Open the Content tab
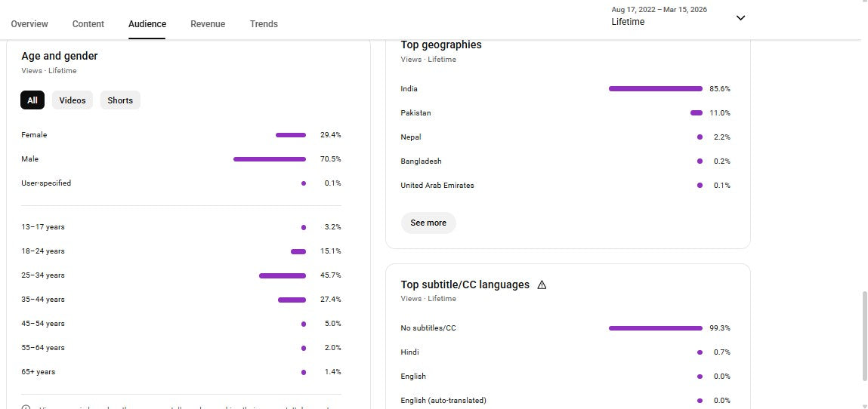Screen dimensions: 868x409 pyautogui.click(x=88, y=24)
